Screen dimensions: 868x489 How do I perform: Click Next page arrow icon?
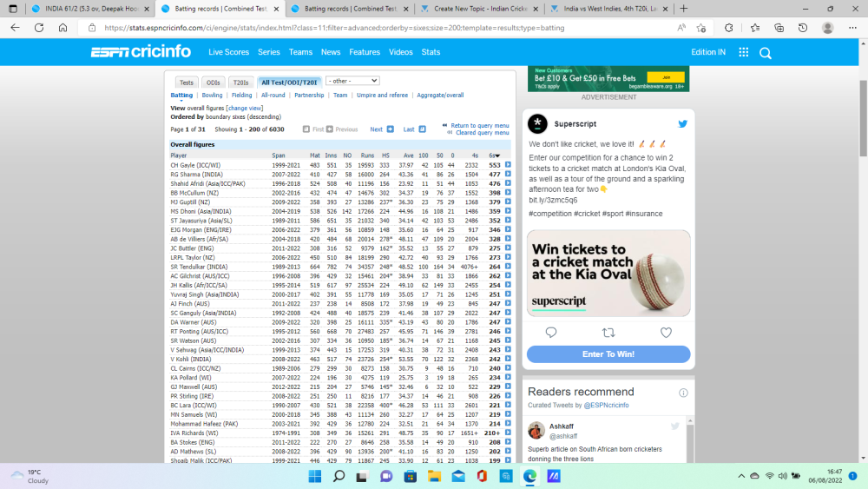tap(391, 129)
